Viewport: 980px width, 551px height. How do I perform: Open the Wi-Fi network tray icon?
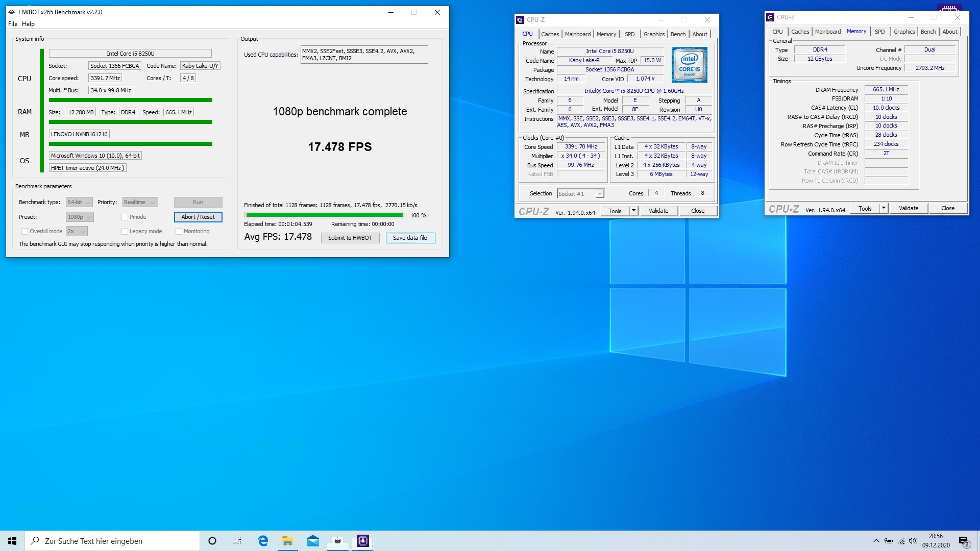pos(901,541)
